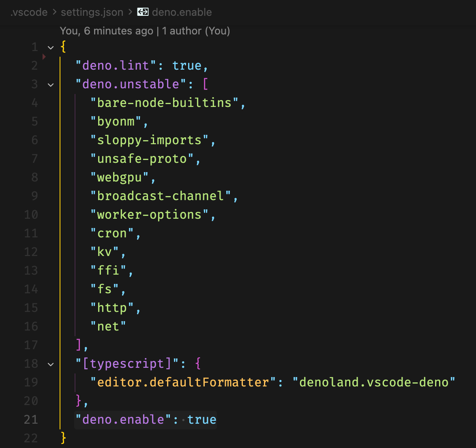Click the "denoland.vscode-deno" value

coord(374,382)
